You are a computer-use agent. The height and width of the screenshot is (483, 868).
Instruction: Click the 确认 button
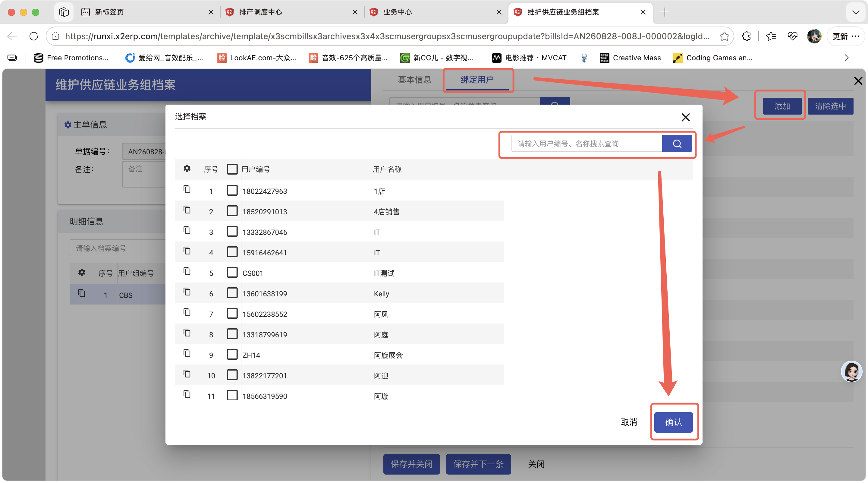673,422
